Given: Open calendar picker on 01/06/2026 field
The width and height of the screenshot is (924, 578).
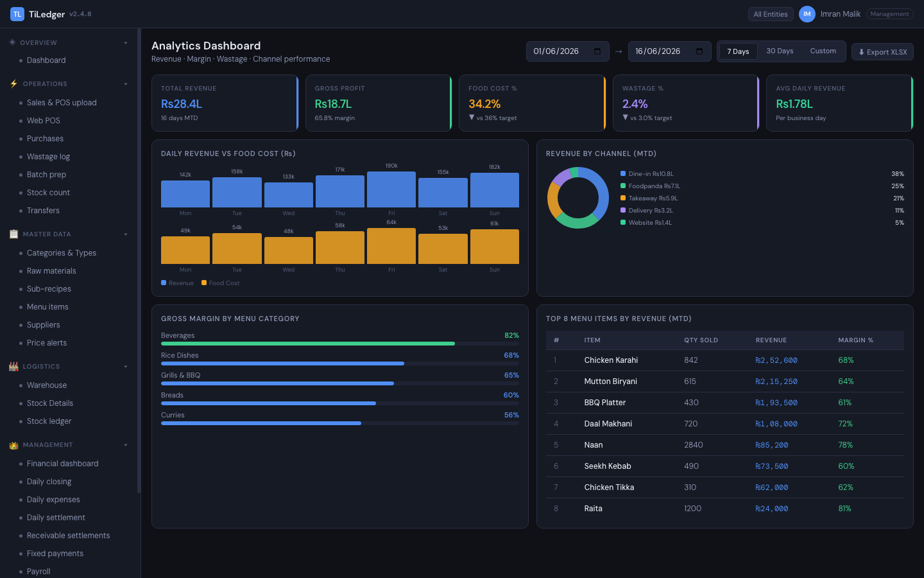Looking at the screenshot, I should click(597, 51).
